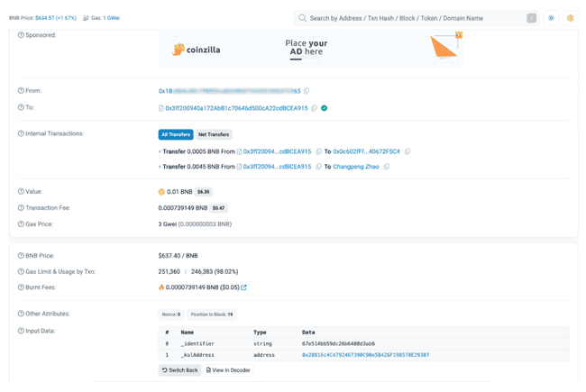
Task: Open View in Decoder
Action: click(x=228, y=370)
